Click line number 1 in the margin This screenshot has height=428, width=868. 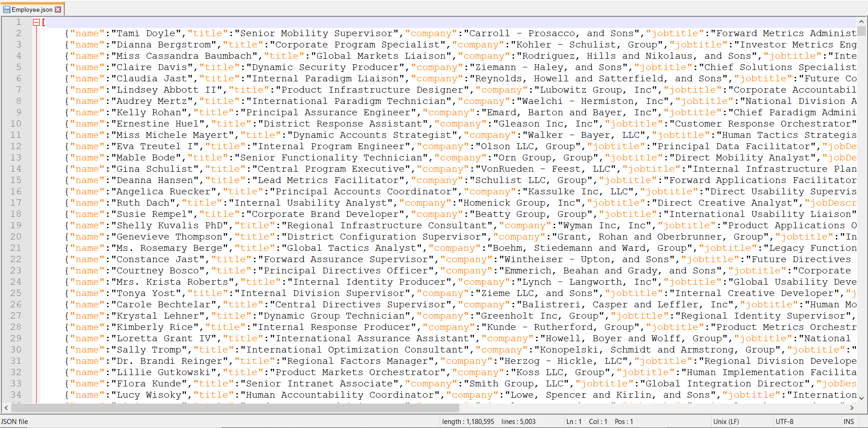coord(19,22)
